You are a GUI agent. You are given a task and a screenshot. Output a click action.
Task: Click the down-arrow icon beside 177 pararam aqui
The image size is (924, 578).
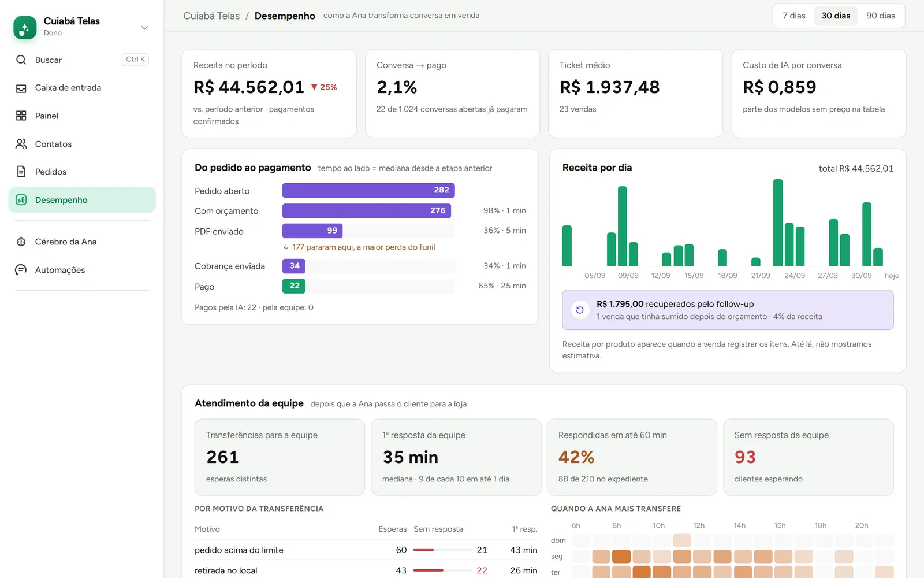point(286,247)
